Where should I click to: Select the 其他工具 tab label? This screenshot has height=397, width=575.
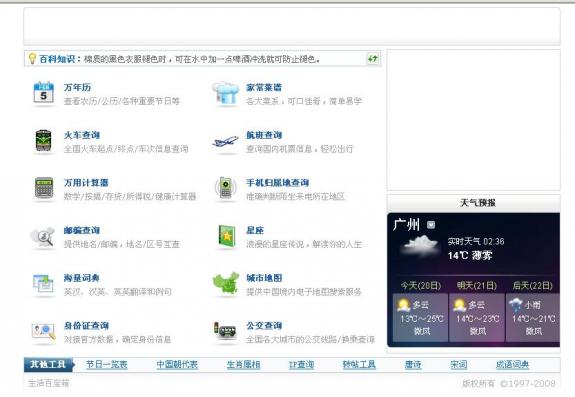pyautogui.click(x=48, y=364)
